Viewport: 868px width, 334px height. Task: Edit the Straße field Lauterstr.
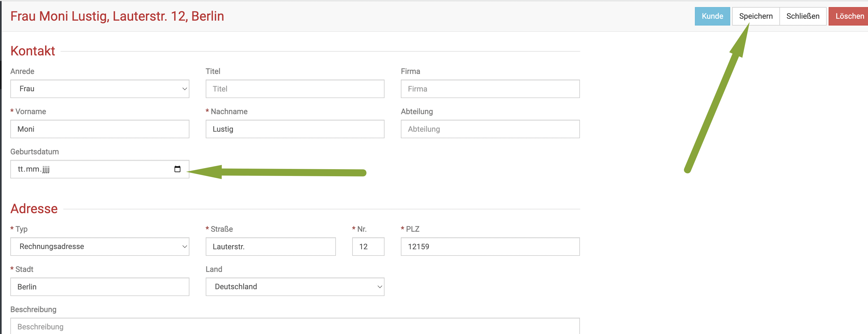[x=270, y=247]
